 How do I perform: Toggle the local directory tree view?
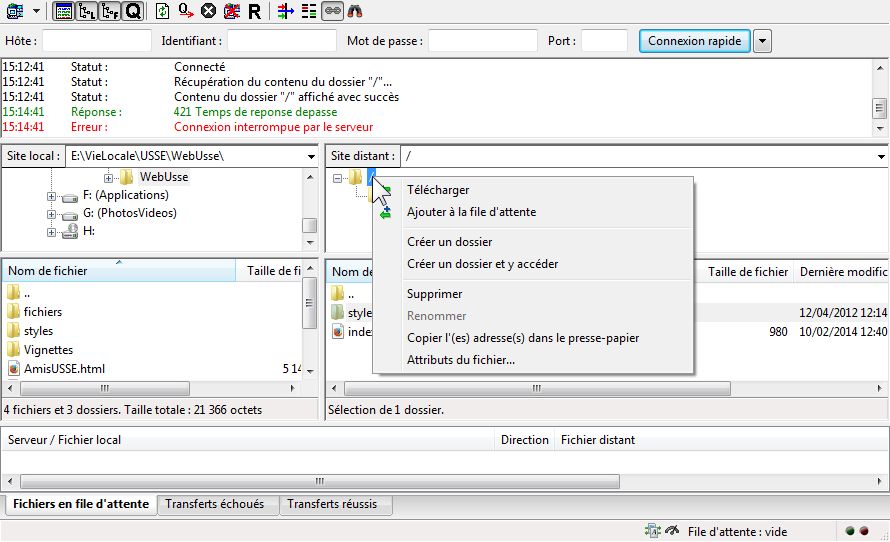[86, 11]
